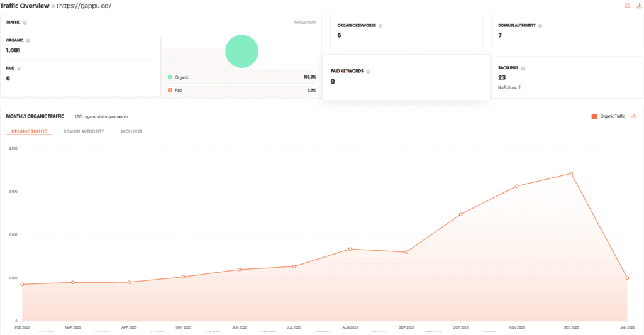Click the 0.0% paid percentage
This screenshot has height=335, width=644.
tap(312, 90)
